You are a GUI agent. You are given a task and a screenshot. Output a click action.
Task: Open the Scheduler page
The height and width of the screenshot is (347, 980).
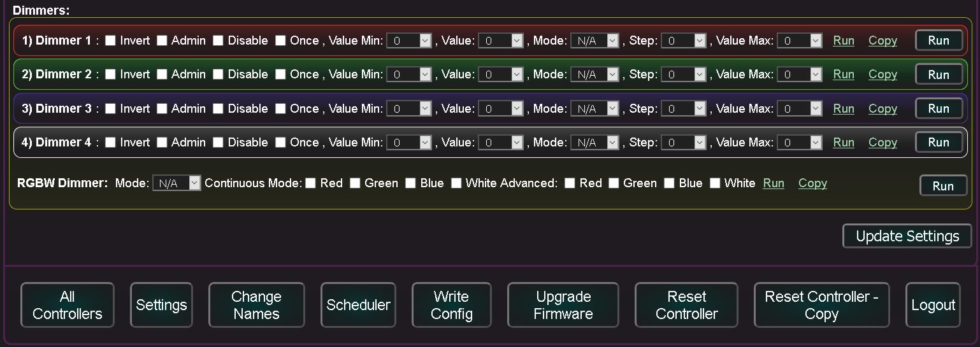[x=358, y=305]
